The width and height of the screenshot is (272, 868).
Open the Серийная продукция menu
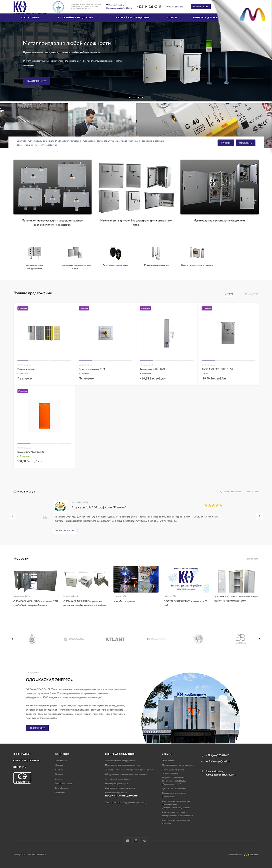[78, 17]
